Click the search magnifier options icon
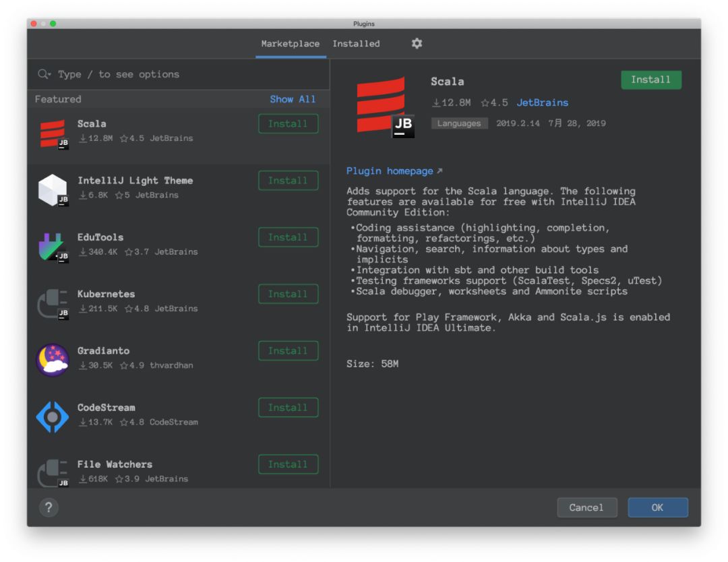The width and height of the screenshot is (728, 562). 44,74
